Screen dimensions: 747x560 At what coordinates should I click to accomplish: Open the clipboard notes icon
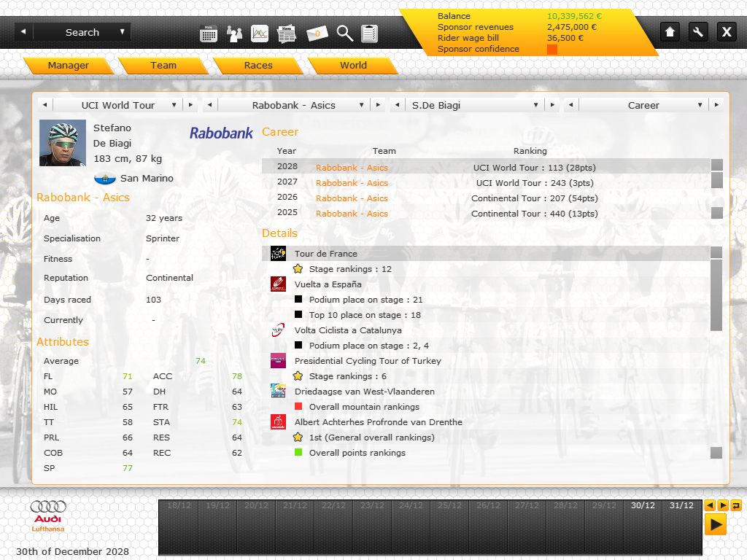[370, 33]
